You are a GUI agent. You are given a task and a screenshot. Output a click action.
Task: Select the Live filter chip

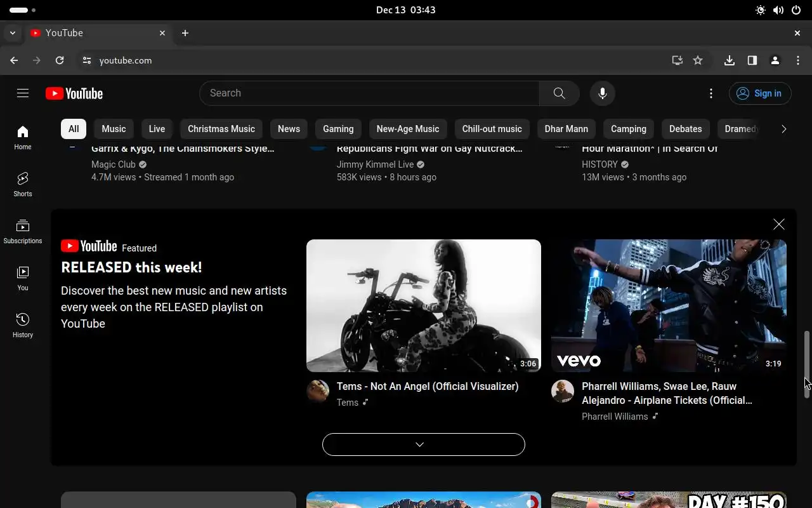click(157, 129)
